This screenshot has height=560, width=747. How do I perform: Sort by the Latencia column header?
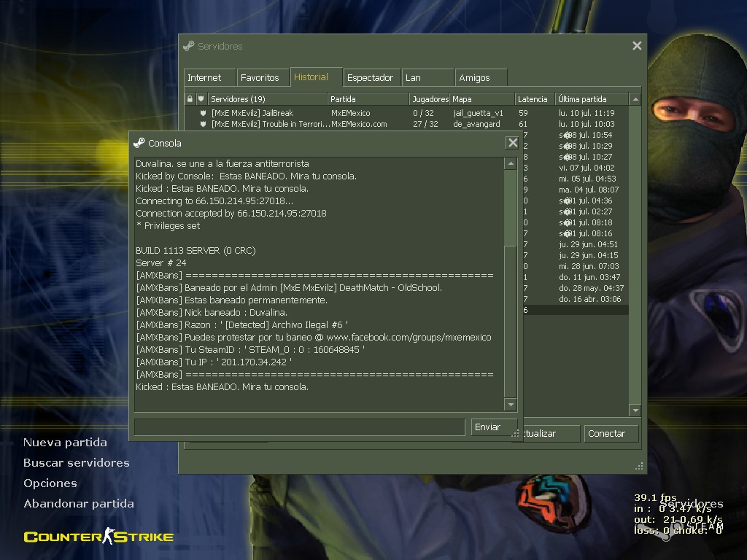[x=535, y=99]
